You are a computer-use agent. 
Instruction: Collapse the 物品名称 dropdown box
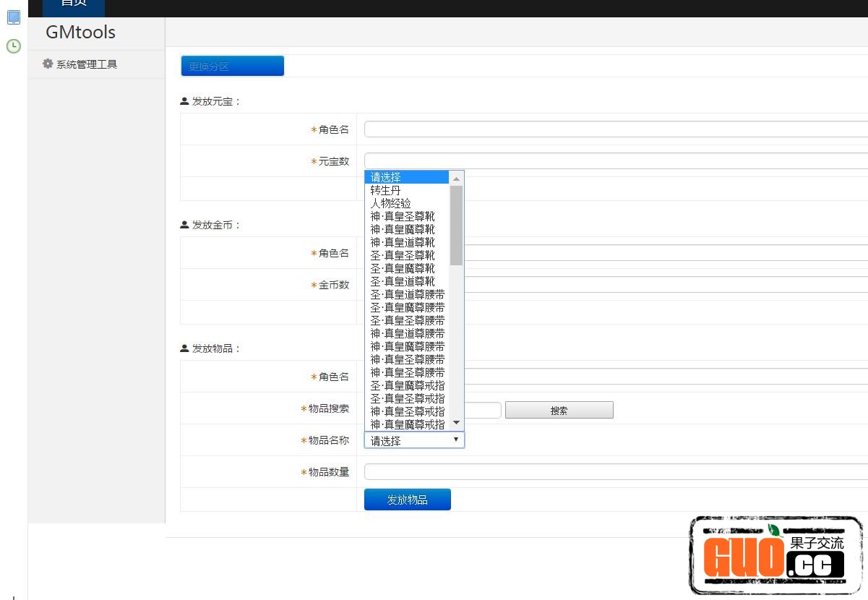pyautogui.click(x=414, y=440)
